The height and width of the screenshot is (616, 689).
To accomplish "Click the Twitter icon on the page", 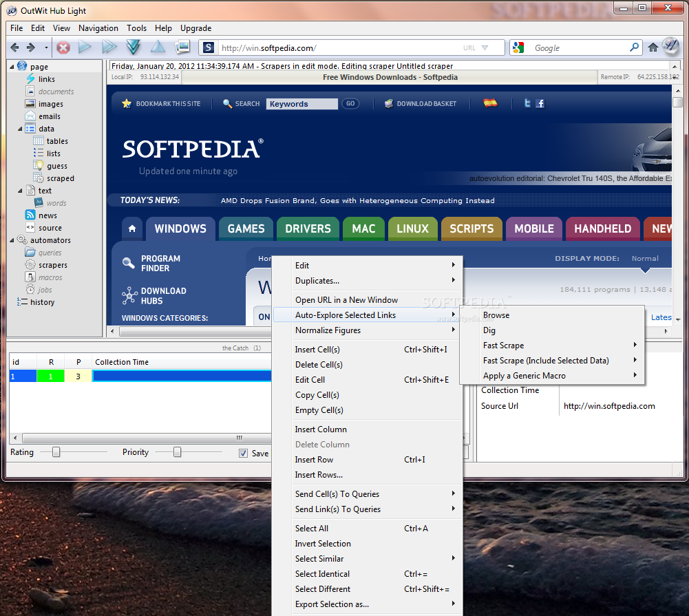I will 527,103.
